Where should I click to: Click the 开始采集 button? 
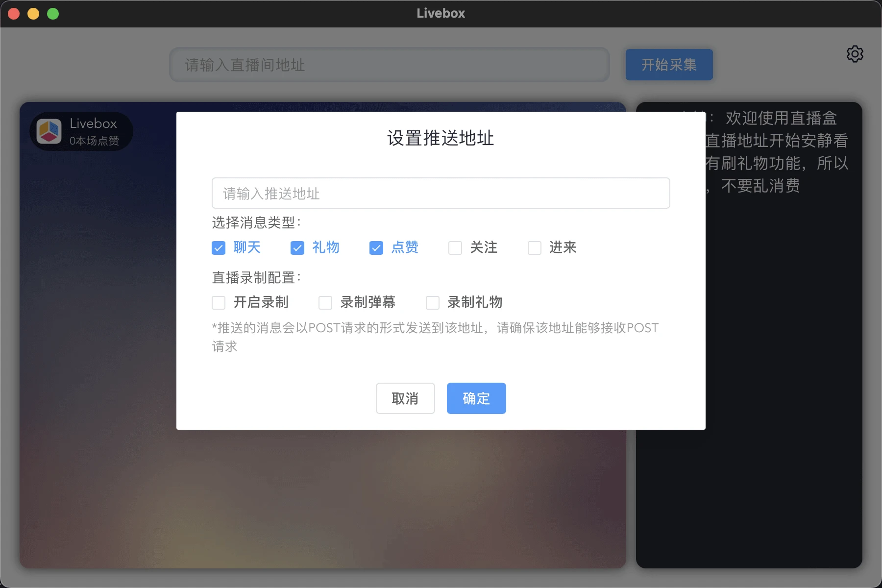click(669, 65)
